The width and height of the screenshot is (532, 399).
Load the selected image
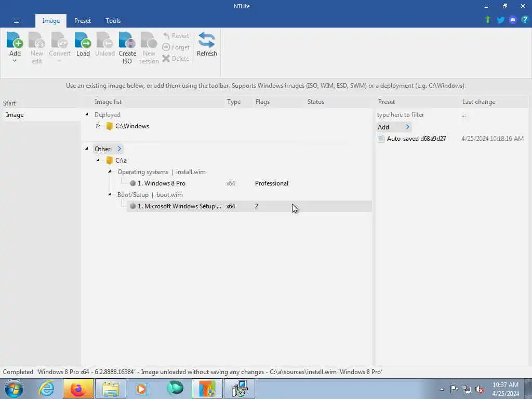coord(83,44)
